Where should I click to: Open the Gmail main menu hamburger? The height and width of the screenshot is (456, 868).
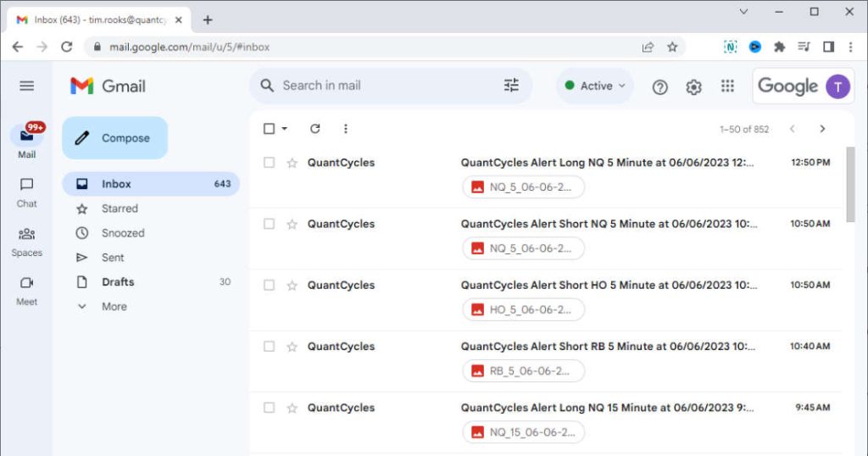point(26,86)
